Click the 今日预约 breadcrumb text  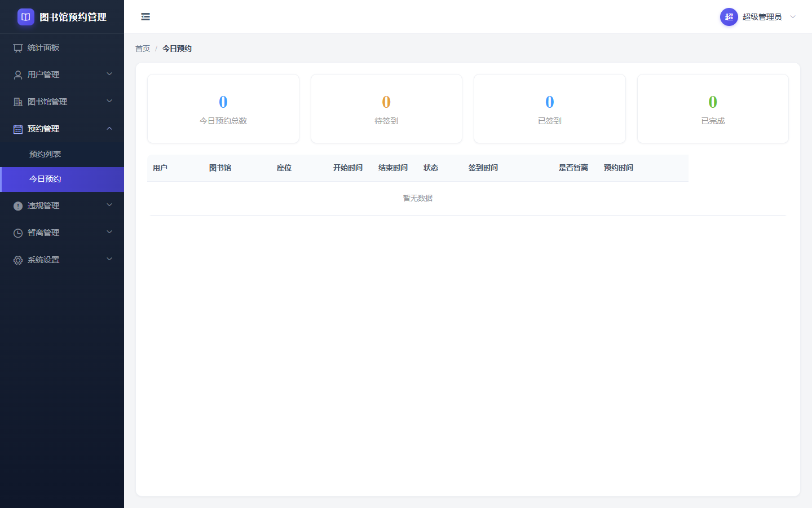coord(177,49)
